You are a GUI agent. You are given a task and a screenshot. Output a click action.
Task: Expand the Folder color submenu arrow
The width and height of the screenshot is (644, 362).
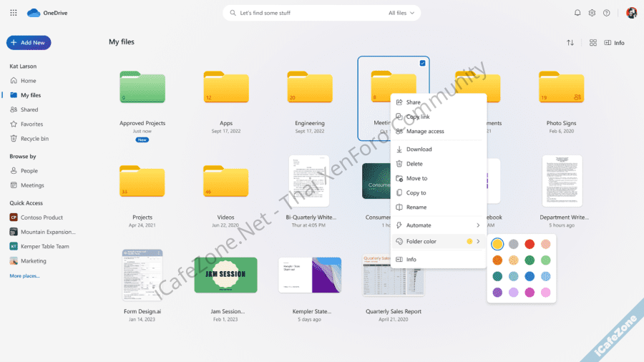pos(478,241)
